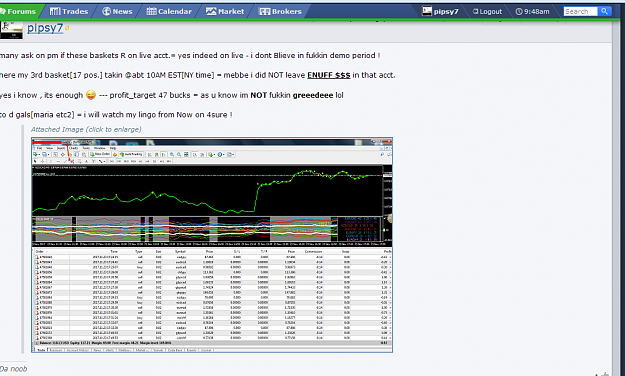Click the Logout link
Viewport: 625px width, 376px height.
point(487,12)
